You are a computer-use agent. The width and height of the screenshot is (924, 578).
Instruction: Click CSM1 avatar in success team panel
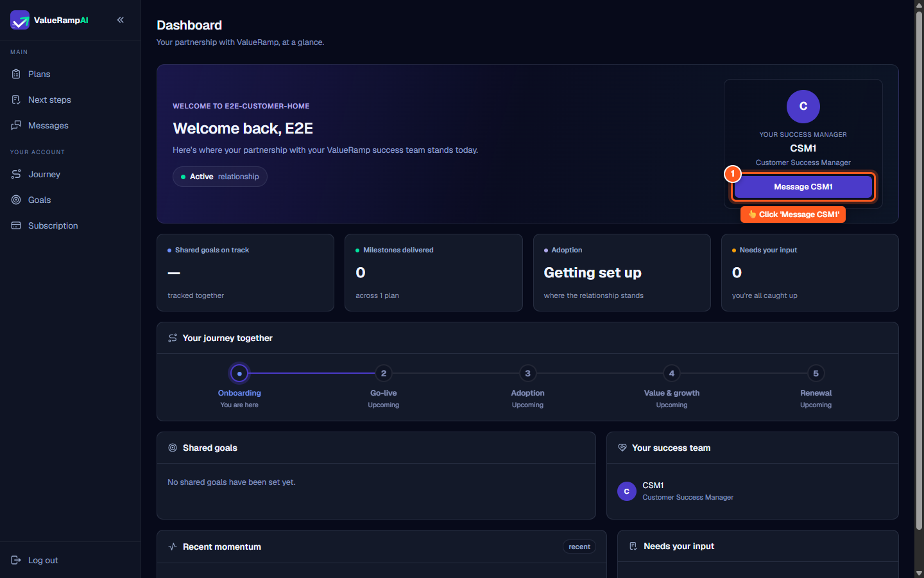point(627,491)
